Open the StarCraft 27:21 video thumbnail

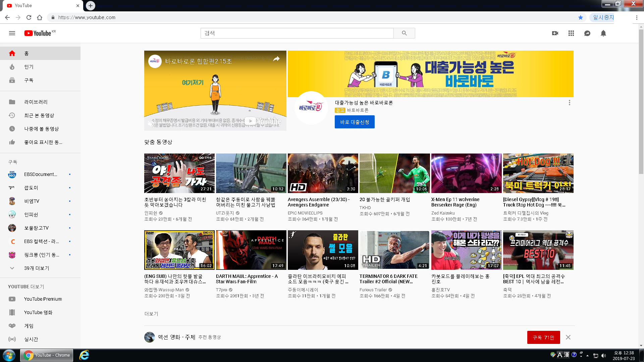point(179,173)
